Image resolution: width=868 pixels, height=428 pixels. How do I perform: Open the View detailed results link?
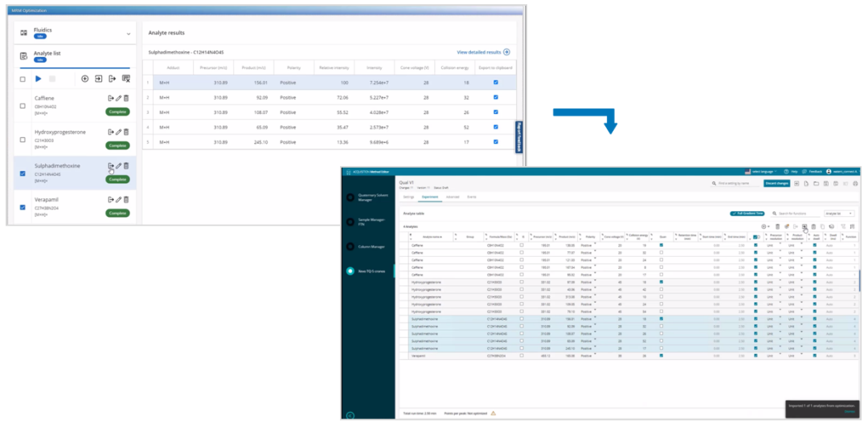(483, 52)
